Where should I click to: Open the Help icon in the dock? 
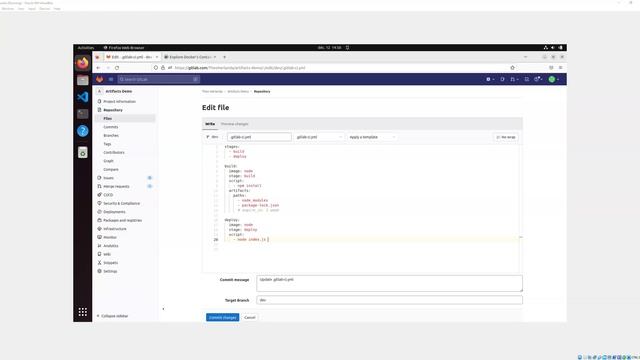pos(82,131)
